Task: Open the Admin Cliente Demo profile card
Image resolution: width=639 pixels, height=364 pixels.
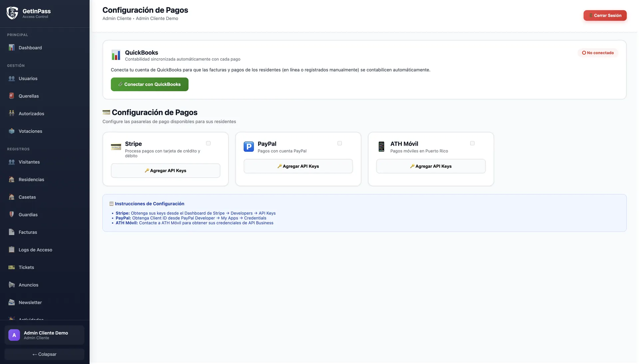Action: click(45, 335)
